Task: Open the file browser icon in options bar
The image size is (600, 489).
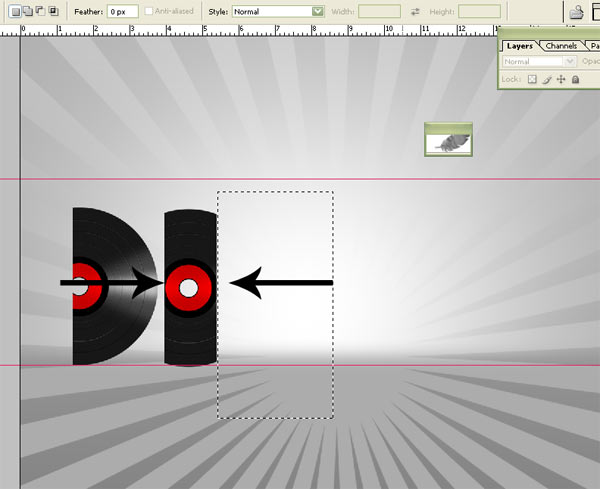Action: [x=577, y=11]
